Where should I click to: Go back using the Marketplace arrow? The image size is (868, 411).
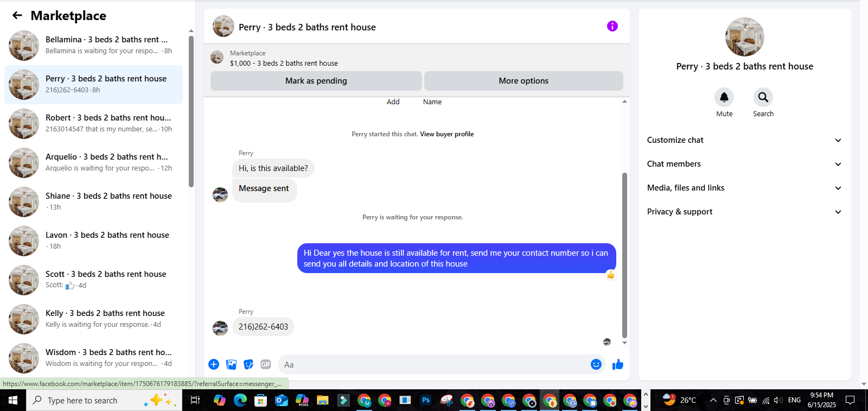(17, 15)
